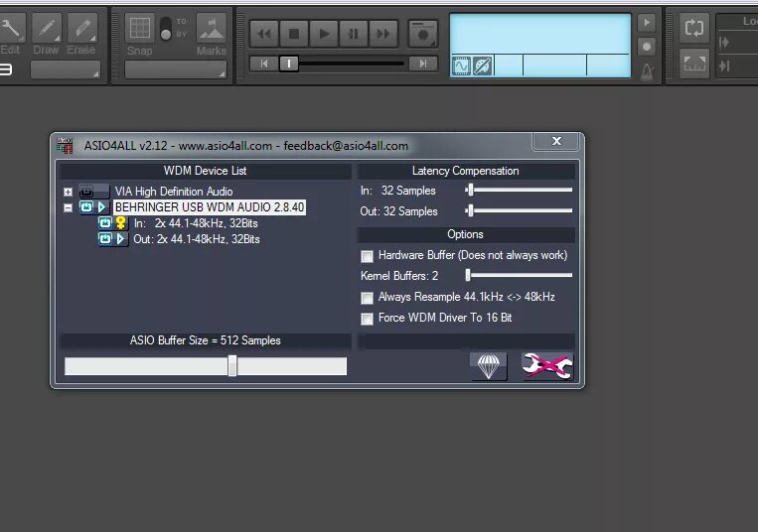The image size is (758, 532).
Task: Open dropdown below Draw and Erase tools
Action: click(x=66, y=69)
